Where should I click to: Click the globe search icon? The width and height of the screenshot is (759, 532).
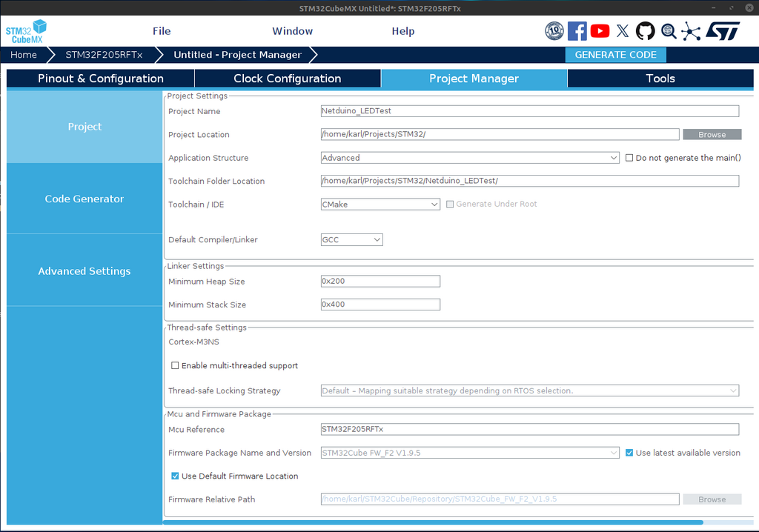tap(669, 31)
